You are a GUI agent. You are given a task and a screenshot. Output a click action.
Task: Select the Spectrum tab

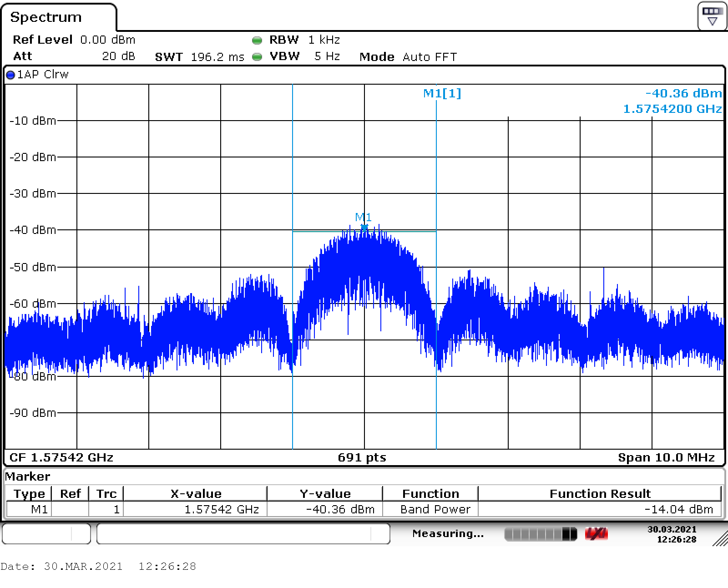point(46,17)
